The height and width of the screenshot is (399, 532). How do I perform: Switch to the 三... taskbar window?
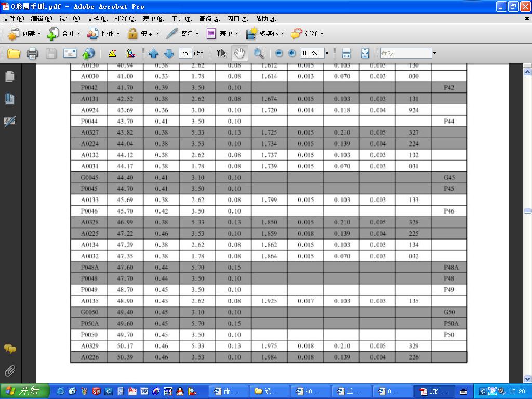tap(352, 391)
